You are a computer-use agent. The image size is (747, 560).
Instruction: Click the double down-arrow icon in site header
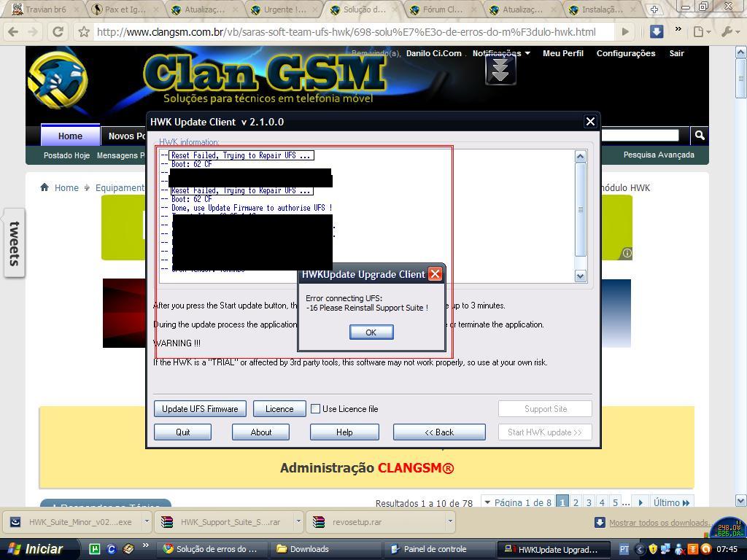pos(500,71)
